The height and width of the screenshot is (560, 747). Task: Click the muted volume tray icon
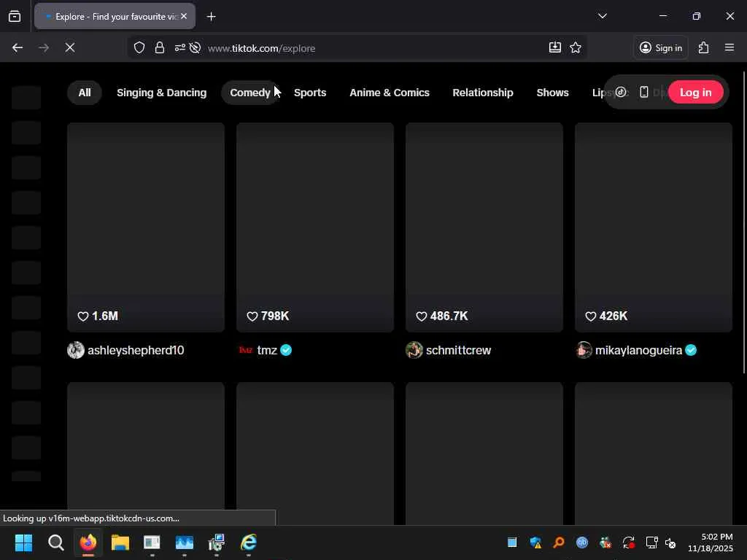670,542
